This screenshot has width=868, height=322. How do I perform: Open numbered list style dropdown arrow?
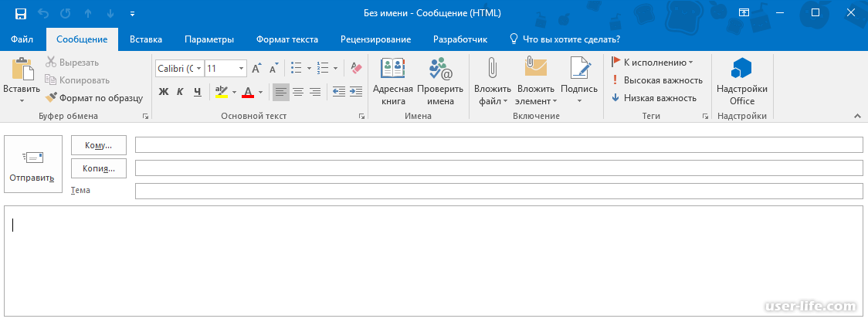pyautogui.click(x=335, y=69)
